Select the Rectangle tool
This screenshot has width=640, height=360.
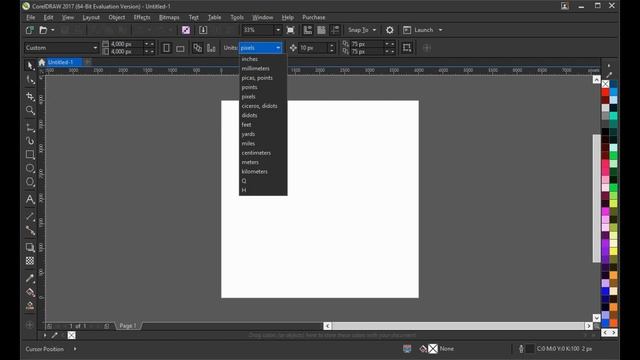30,155
